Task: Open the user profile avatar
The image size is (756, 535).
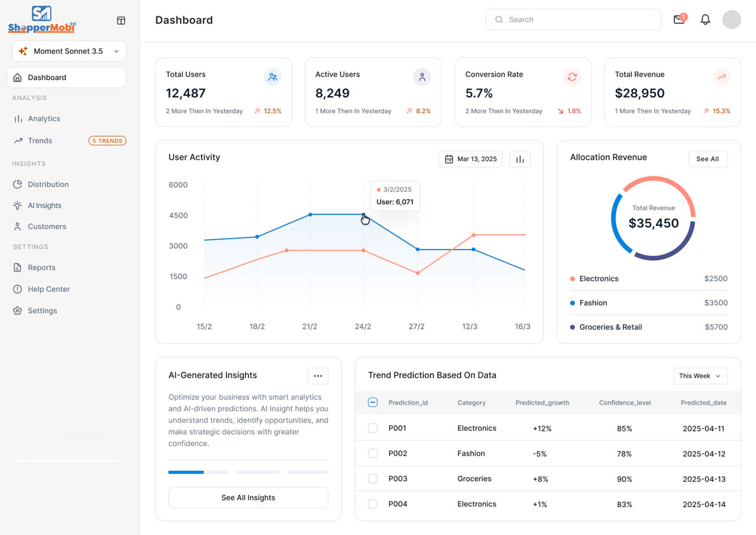Action: point(731,20)
